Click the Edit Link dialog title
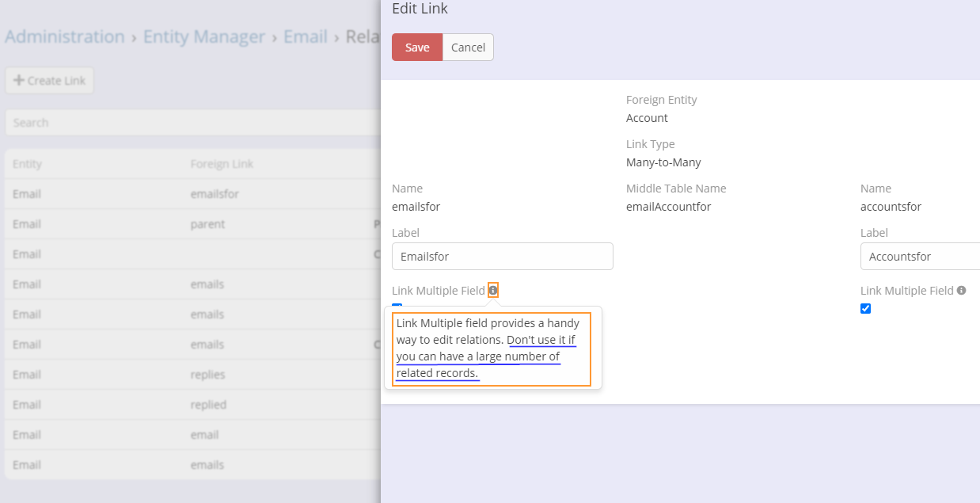Viewport: 980px width, 503px height. point(420,10)
